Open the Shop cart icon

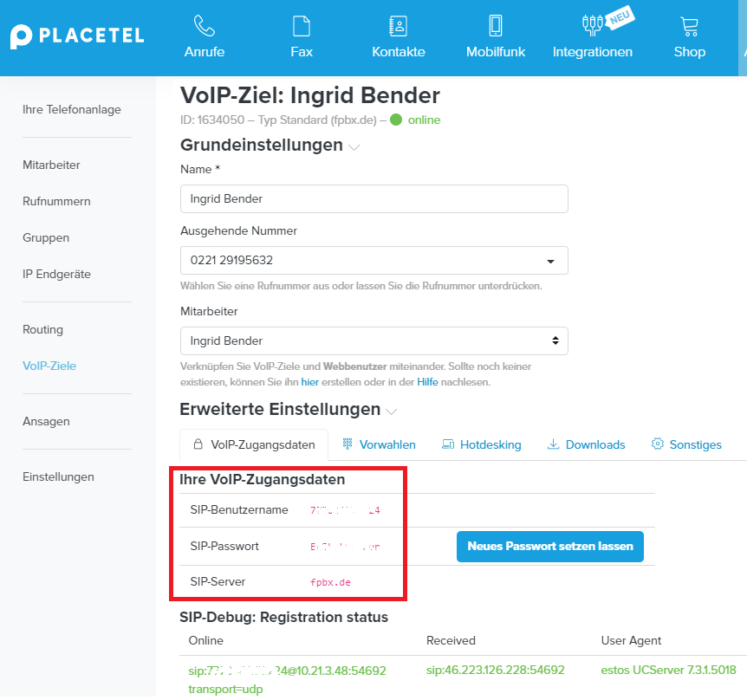coord(690,25)
